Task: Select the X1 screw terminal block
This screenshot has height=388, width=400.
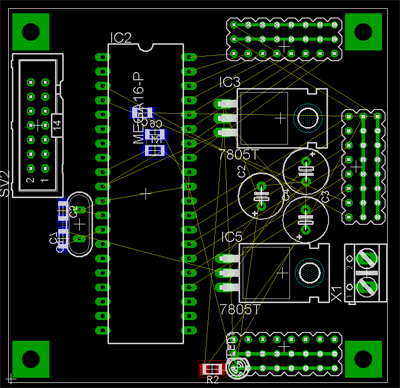Action: click(366, 273)
